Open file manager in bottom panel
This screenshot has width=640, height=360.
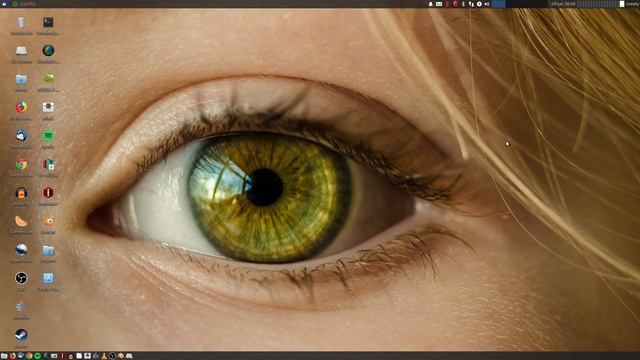tap(4, 356)
